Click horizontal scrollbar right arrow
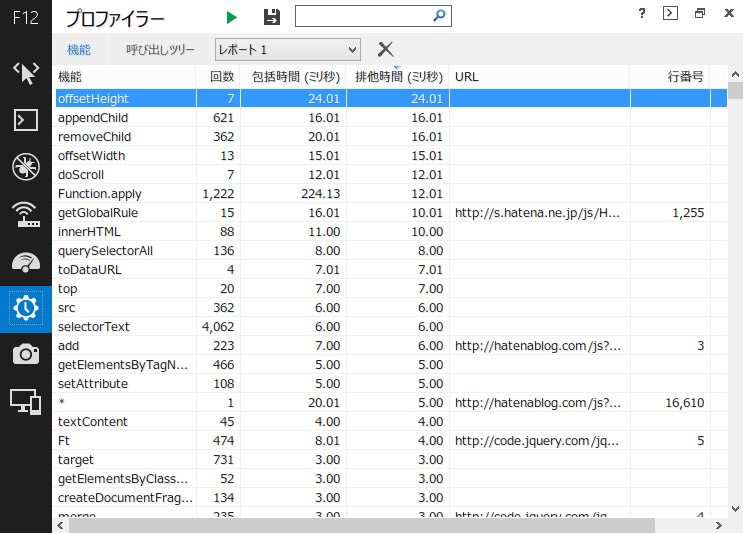 tap(718, 525)
